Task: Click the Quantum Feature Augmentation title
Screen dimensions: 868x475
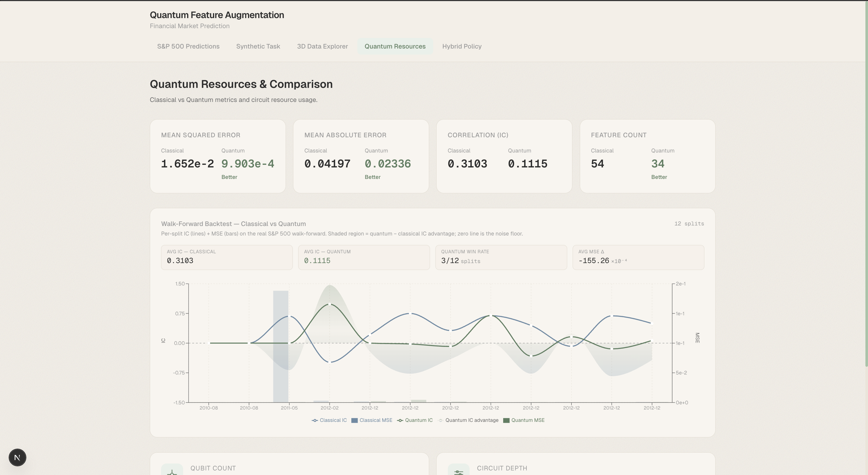Action: pos(217,15)
